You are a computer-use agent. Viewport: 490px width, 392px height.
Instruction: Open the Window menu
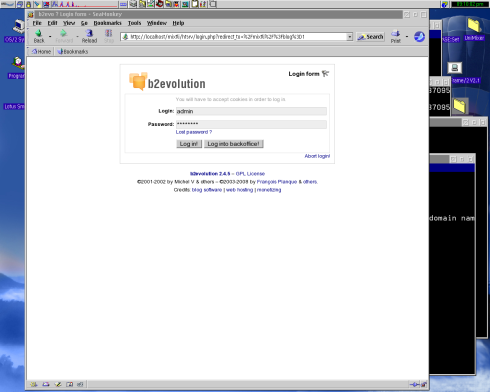point(157,23)
